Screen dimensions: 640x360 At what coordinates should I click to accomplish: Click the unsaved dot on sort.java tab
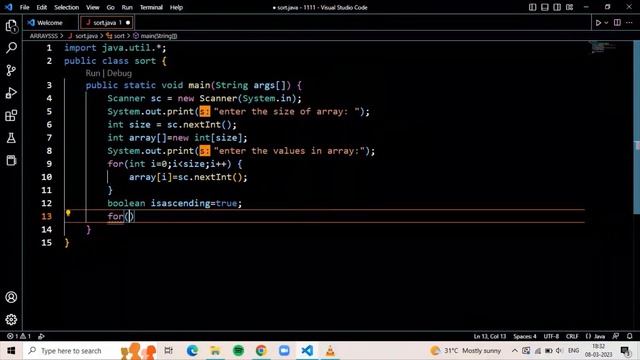click(x=128, y=23)
